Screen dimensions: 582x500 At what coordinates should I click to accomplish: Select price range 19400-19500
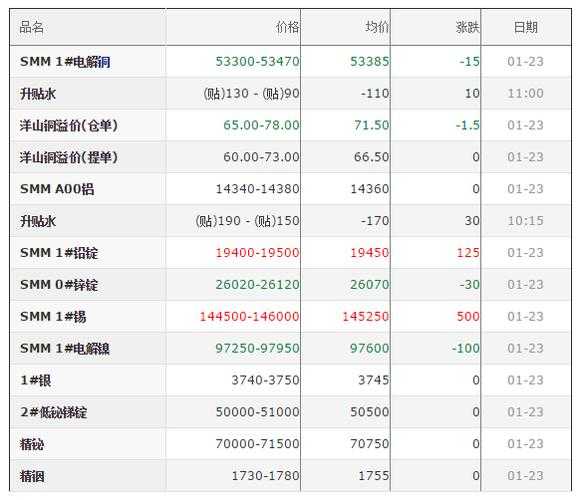tap(258, 253)
